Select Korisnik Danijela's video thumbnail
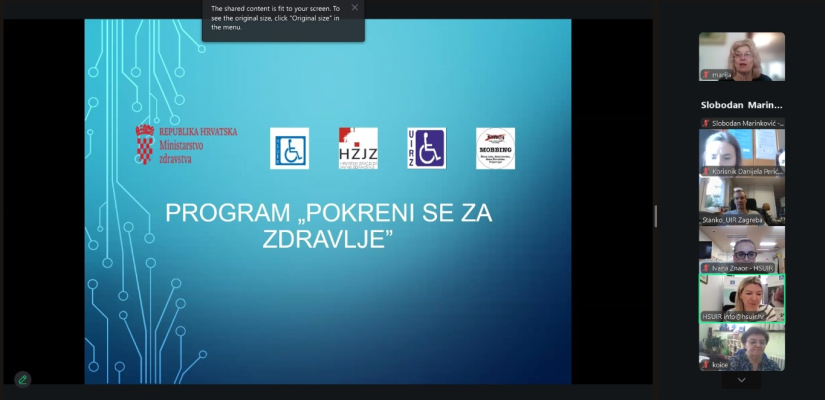Image resolution: width=825 pixels, height=400 pixels. (x=742, y=153)
